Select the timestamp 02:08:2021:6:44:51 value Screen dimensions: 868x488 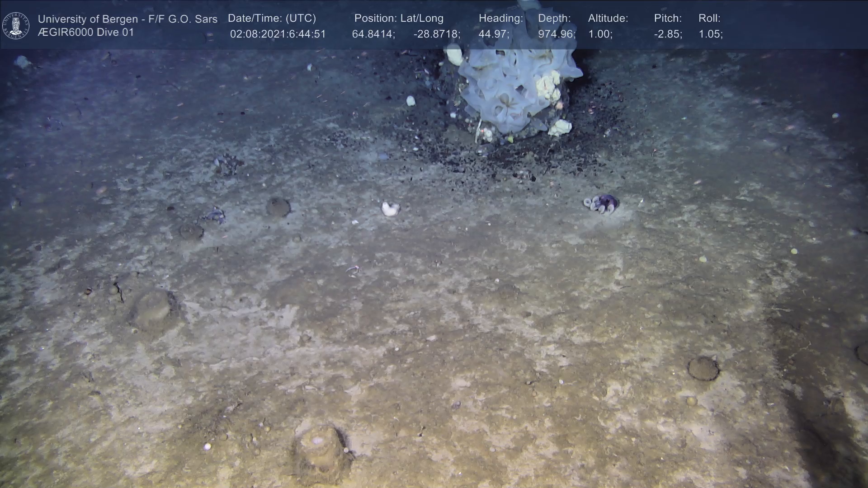[x=278, y=34]
